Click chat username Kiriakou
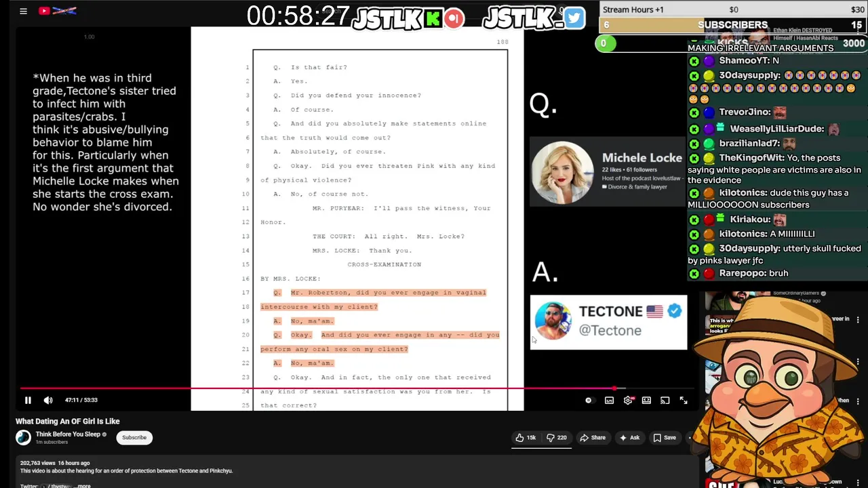 [x=750, y=220]
